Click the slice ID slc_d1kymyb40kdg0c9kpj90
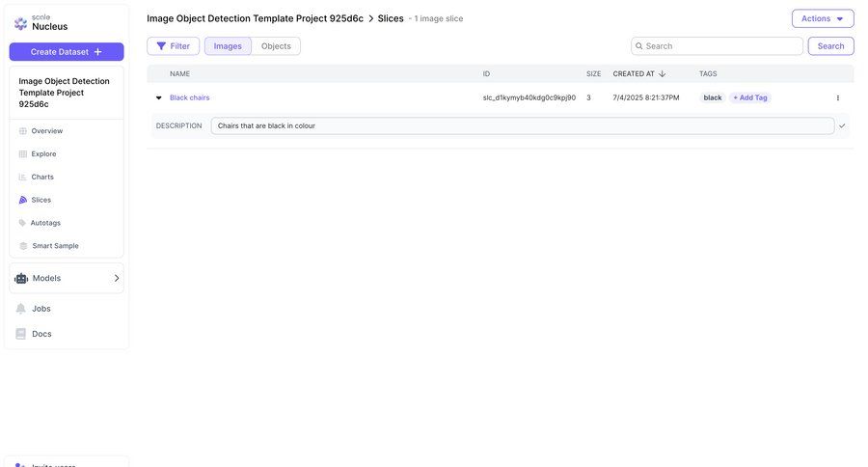868x467 pixels. coord(529,97)
